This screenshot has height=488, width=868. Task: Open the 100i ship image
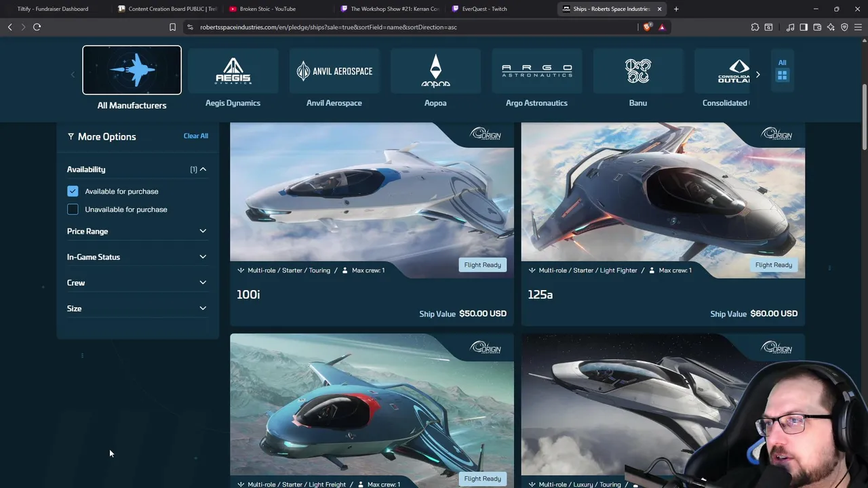pos(372,201)
